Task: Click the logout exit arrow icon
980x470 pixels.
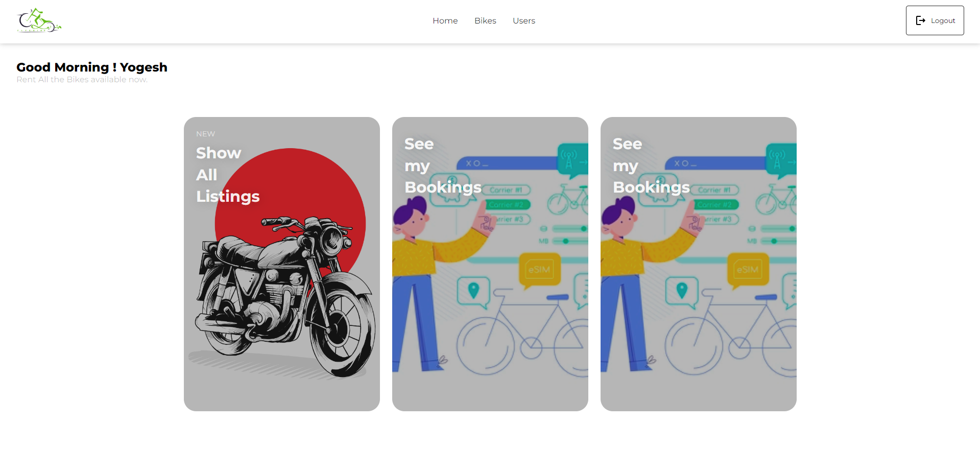Action: click(921, 20)
